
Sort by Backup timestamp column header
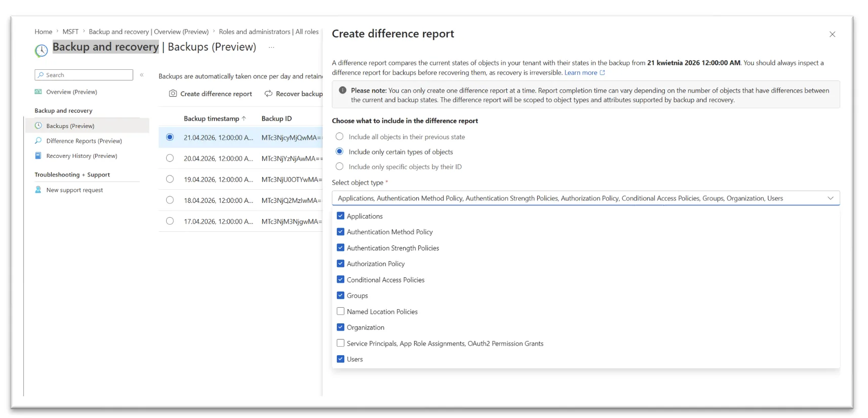pyautogui.click(x=211, y=118)
